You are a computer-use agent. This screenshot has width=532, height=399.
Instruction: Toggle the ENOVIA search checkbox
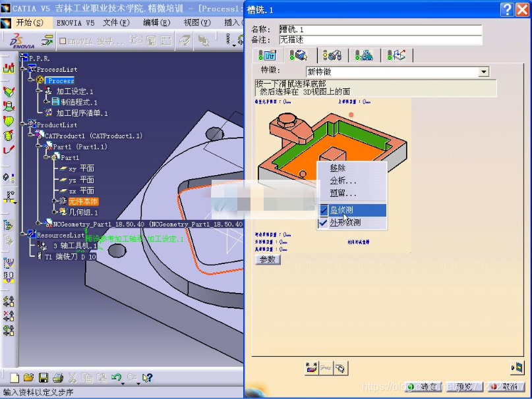click(x=63, y=41)
